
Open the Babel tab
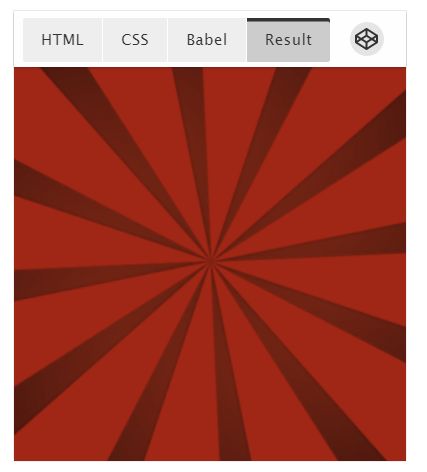click(207, 40)
